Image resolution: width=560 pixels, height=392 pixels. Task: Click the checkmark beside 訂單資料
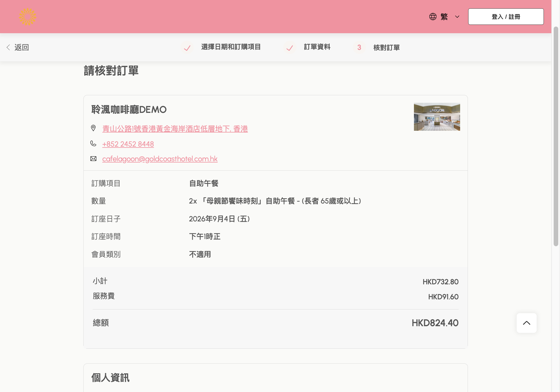click(x=290, y=47)
